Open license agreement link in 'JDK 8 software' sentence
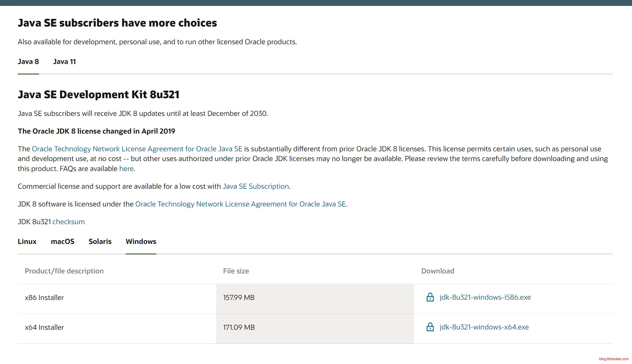Screen dimensions: 632x364 click(x=240, y=204)
